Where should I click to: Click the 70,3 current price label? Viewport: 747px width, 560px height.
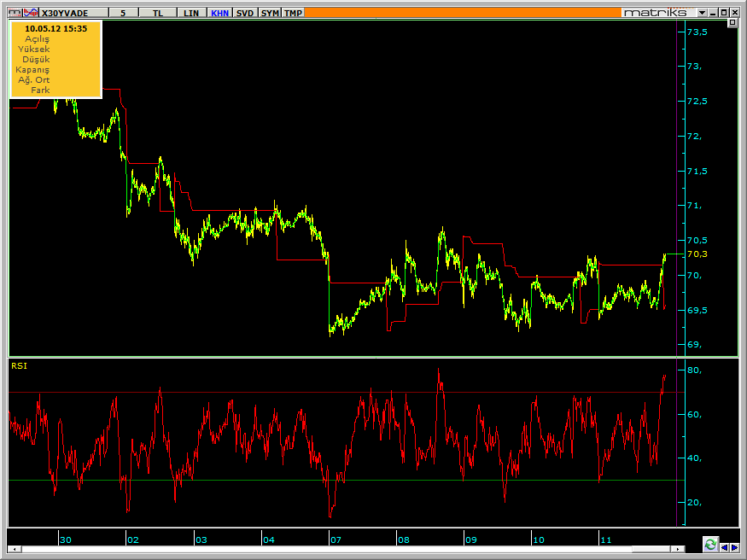click(697, 254)
